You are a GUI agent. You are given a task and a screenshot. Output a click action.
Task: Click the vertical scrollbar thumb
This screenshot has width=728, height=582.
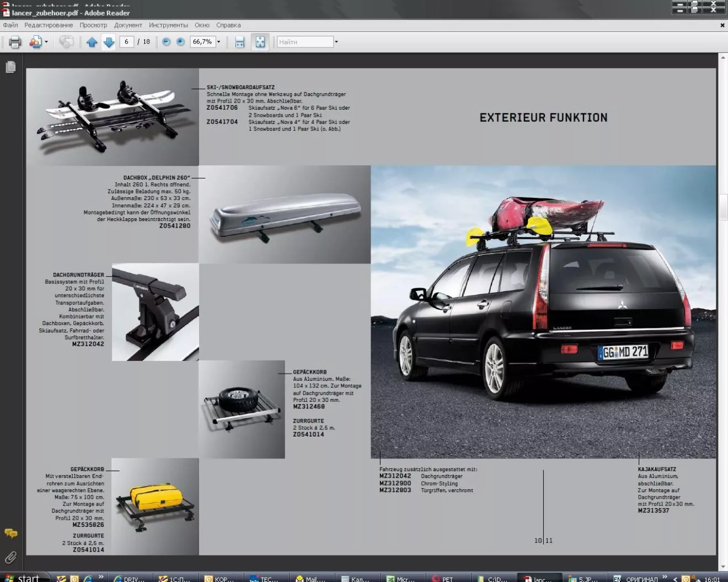[722, 207]
